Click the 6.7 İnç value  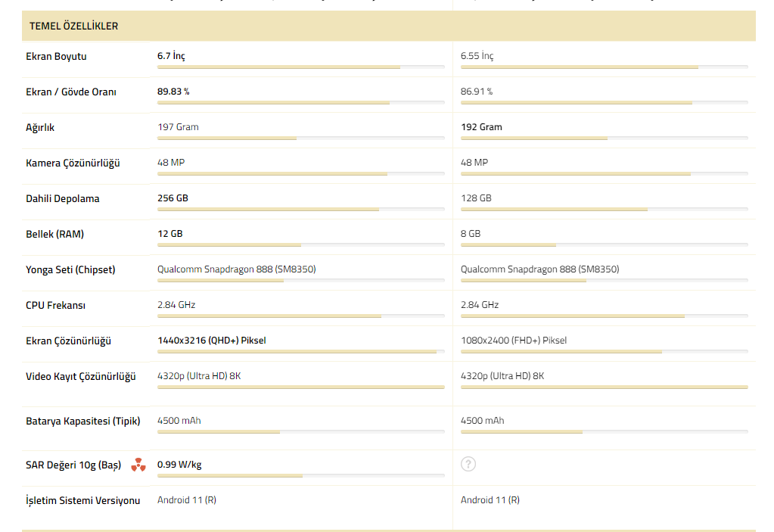click(171, 56)
